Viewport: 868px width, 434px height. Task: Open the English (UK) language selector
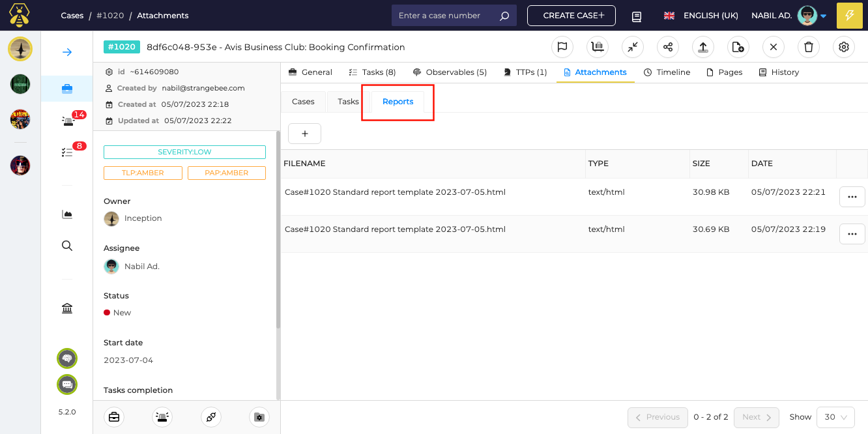click(x=692, y=16)
